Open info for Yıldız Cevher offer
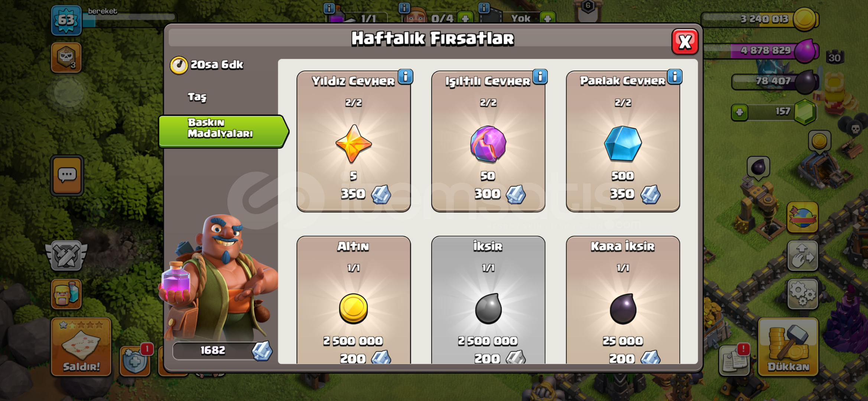868x401 pixels. pyautogui.click(x=406, y=77)
